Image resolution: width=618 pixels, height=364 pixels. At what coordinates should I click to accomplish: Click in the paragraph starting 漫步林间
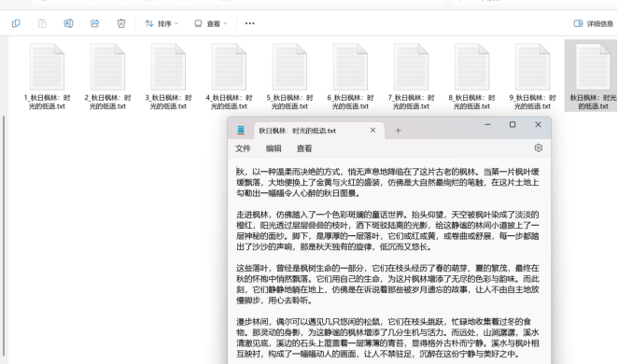(387, 338)
